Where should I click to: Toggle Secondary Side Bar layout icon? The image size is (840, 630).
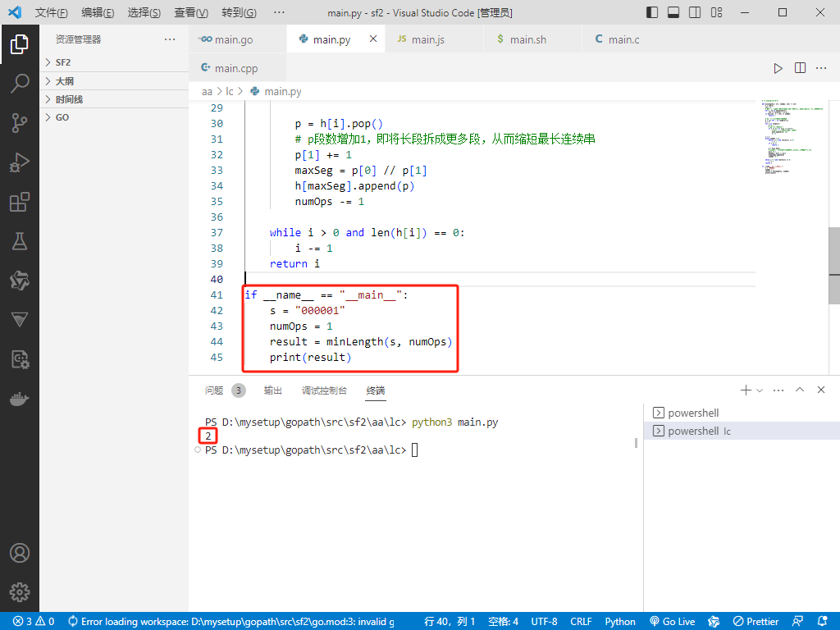(x=695, y=12)
